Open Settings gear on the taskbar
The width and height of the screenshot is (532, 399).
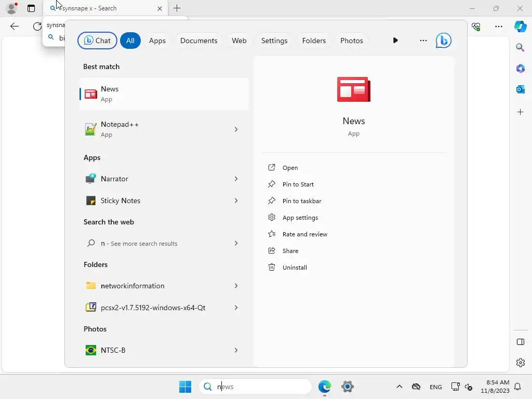tap(348, 387)
